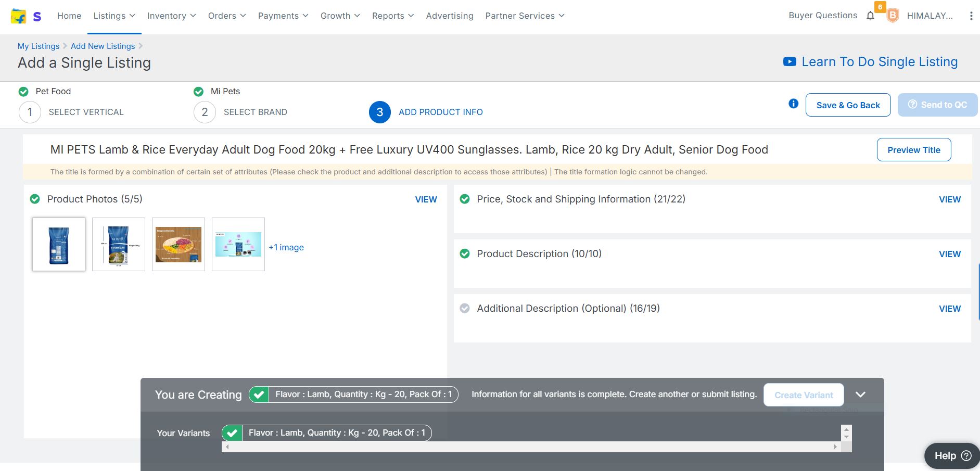Open Learn To Do Single Listing link
The width and height of the screenshot is (980, 471).
click(x=880, y=62)
